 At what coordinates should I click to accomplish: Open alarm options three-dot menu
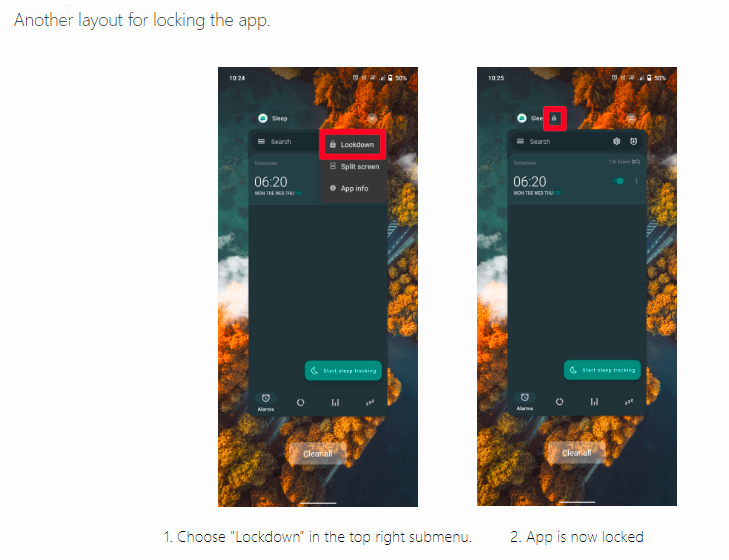(636, 181)
